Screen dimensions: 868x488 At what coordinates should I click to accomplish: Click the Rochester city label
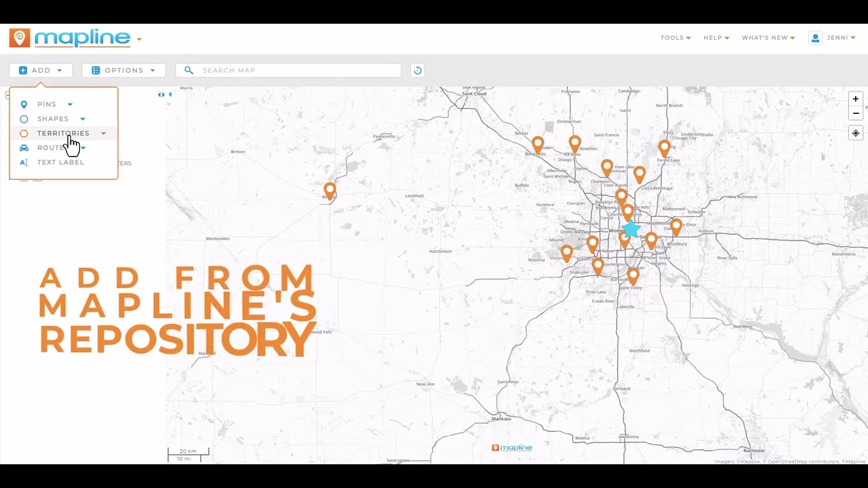point(753,451)
